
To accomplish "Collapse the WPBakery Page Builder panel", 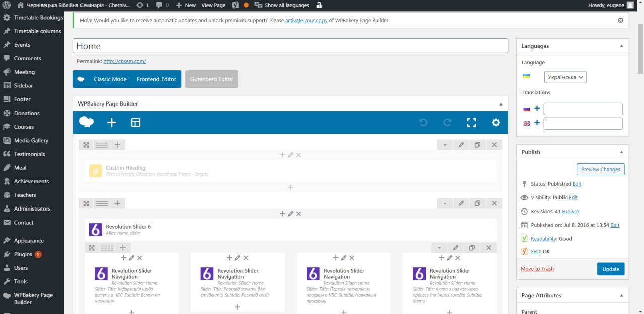I will pos(500,104).
